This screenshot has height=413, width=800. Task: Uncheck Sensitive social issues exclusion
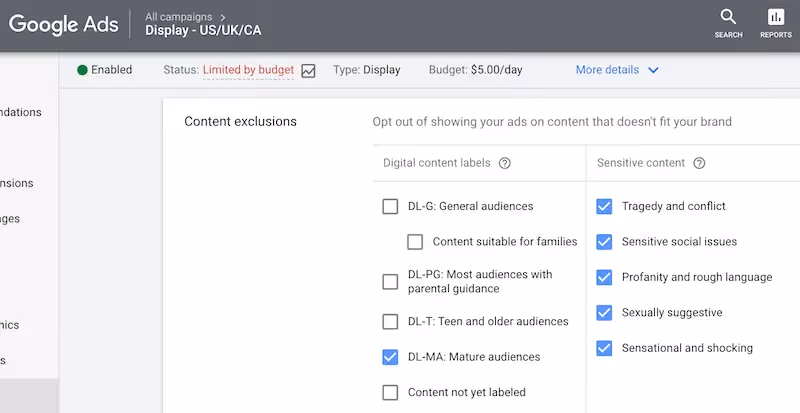pos(604,241)
